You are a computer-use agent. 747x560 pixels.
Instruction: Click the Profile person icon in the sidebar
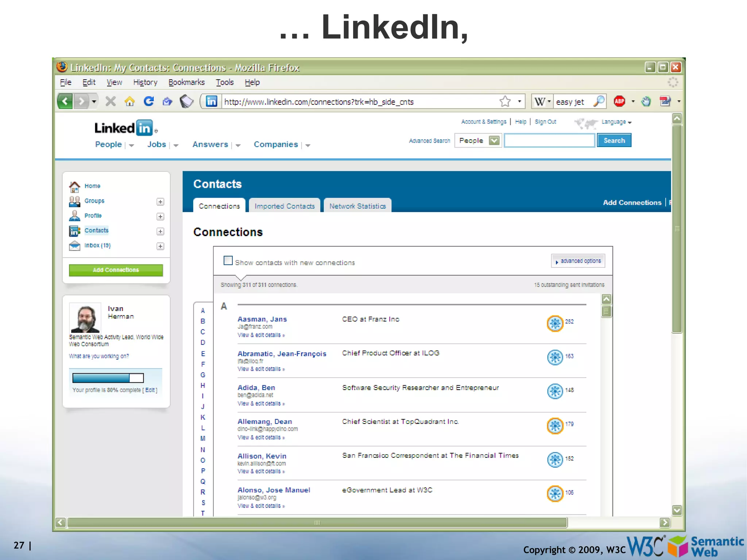(74, 216)
